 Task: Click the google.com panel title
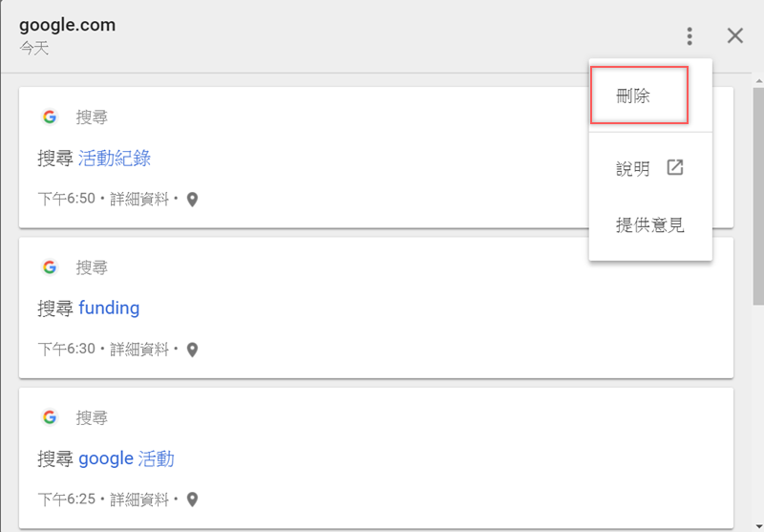(x=67, y=26)
